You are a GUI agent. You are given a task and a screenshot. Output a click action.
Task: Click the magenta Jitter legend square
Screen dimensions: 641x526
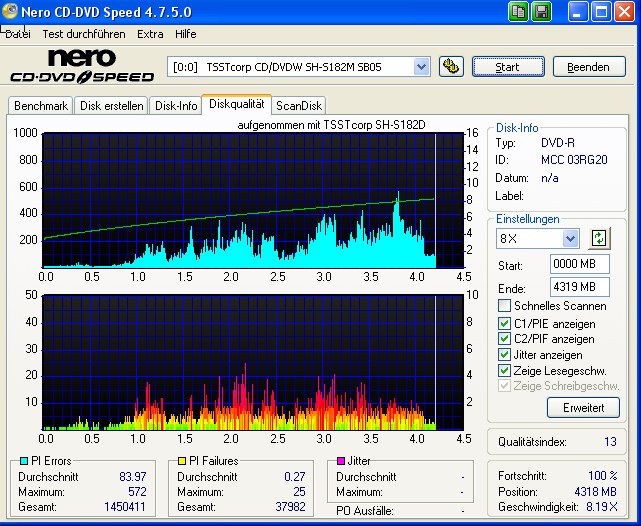point(340,461)
